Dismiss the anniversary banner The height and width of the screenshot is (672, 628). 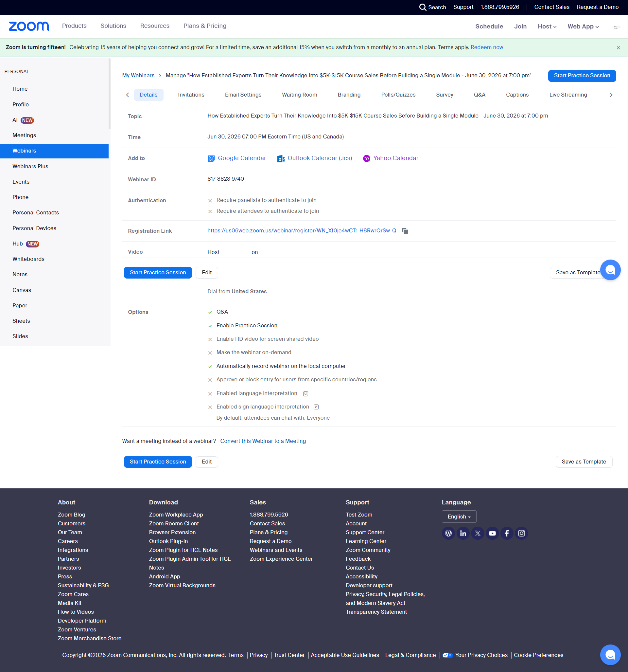pyautogui.click(x=618, y=48)
